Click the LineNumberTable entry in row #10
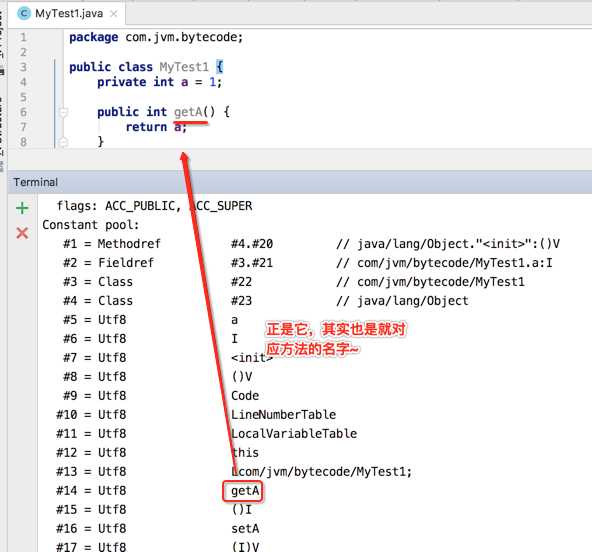The height and width of the screenshot is (552, 592). click(283, 415)
